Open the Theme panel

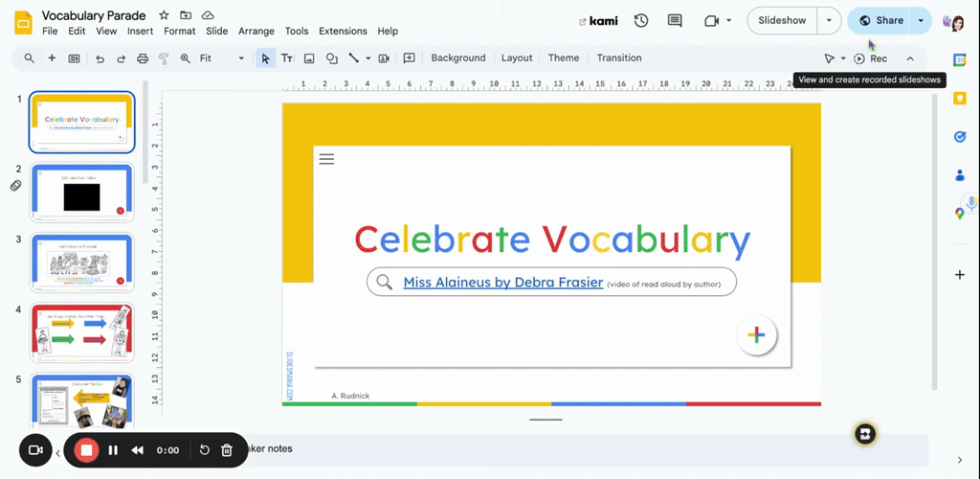point(564,58)
